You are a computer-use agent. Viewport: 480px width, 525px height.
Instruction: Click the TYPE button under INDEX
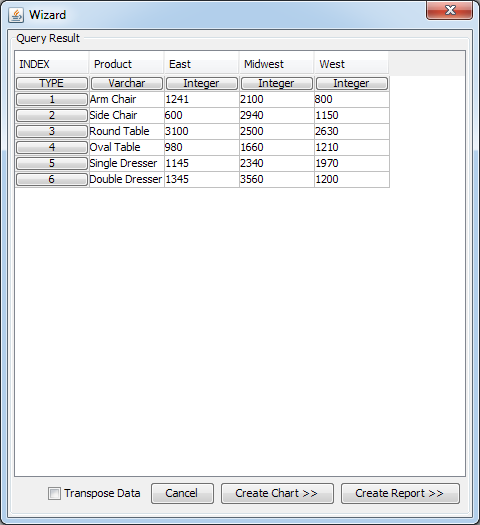pyautogui.click(x=52, y=83)
